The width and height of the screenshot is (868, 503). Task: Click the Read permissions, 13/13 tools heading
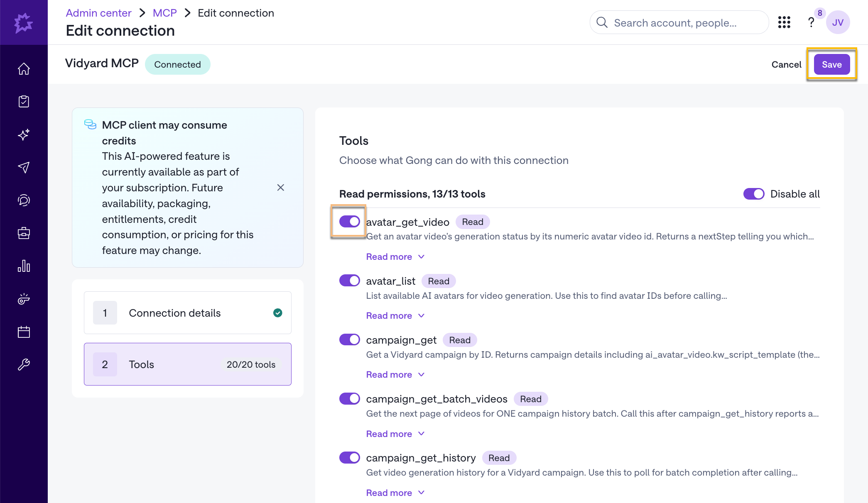pyautogui.click(x=412, y=194)
